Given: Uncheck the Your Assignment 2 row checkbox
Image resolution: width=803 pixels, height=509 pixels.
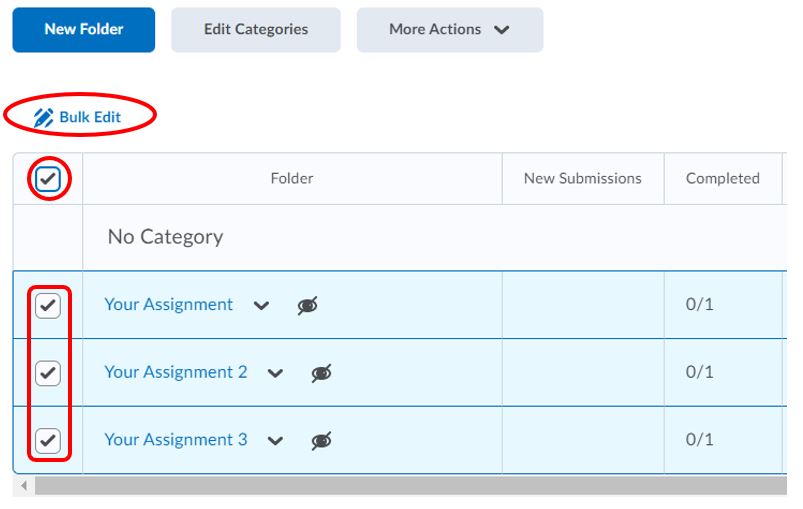Looking at the screenshot, I should [48, 373].
